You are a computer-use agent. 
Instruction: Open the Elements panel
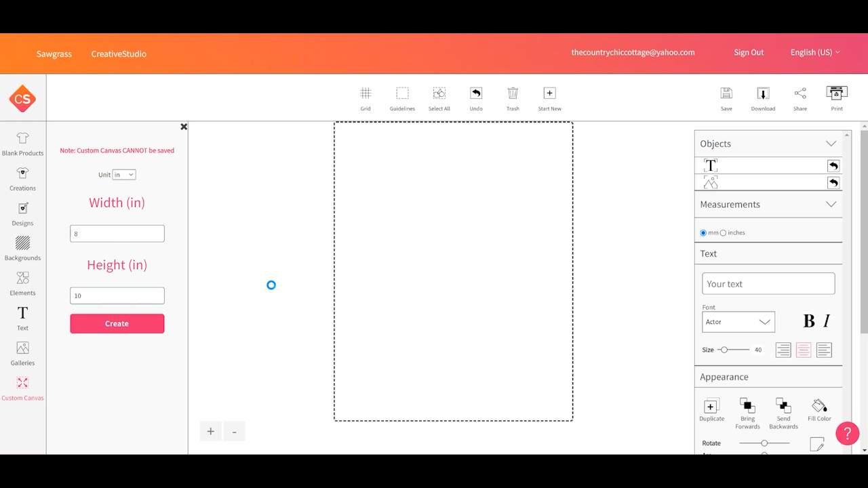pyautogui.click(x=22, y=284)
